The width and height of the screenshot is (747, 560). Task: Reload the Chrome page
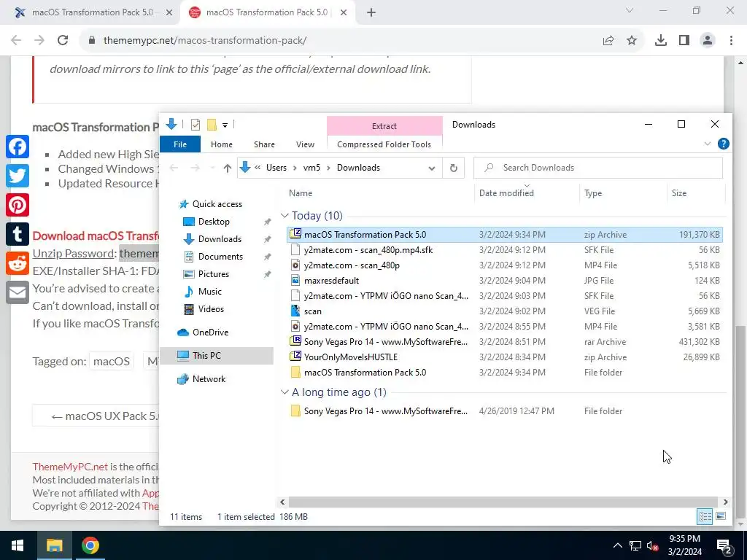63,40
